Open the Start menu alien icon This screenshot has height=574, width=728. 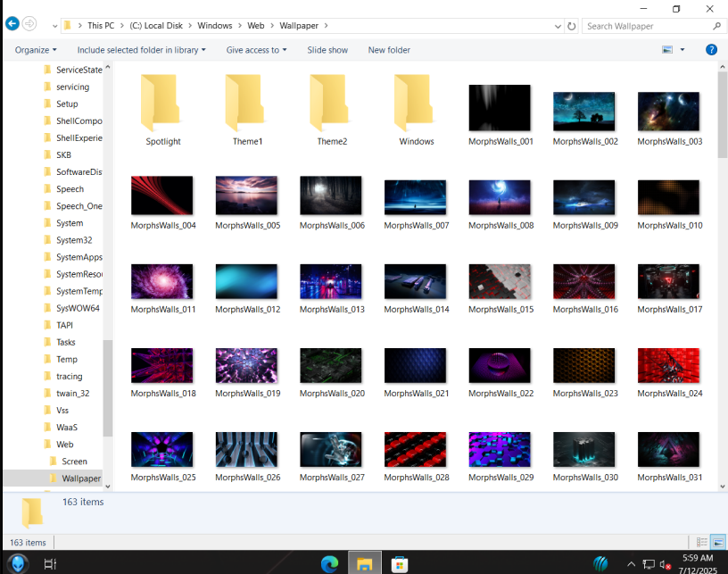point(18,564)
